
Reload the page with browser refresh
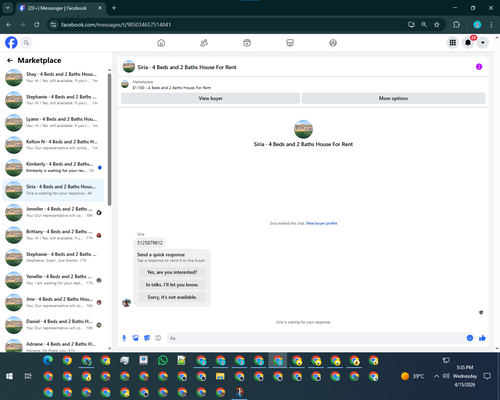pyautogui.click(x=37, y=25)
